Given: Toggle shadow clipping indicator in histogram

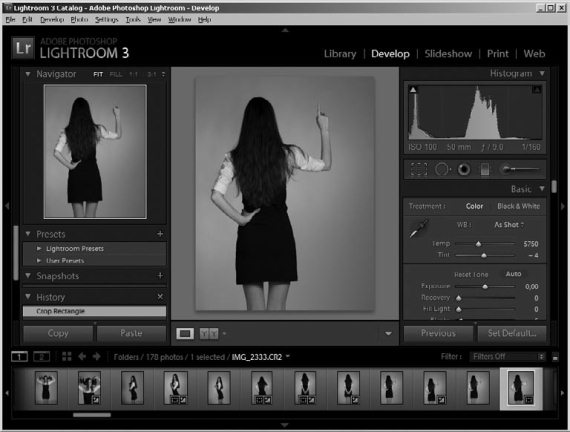Looking at the screenshot, I should pos(413,89).
